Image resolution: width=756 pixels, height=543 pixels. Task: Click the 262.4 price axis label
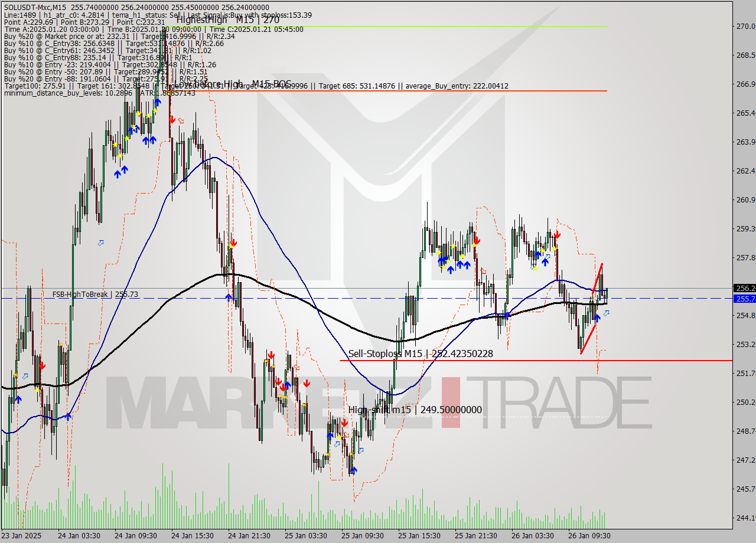(745, 171)
